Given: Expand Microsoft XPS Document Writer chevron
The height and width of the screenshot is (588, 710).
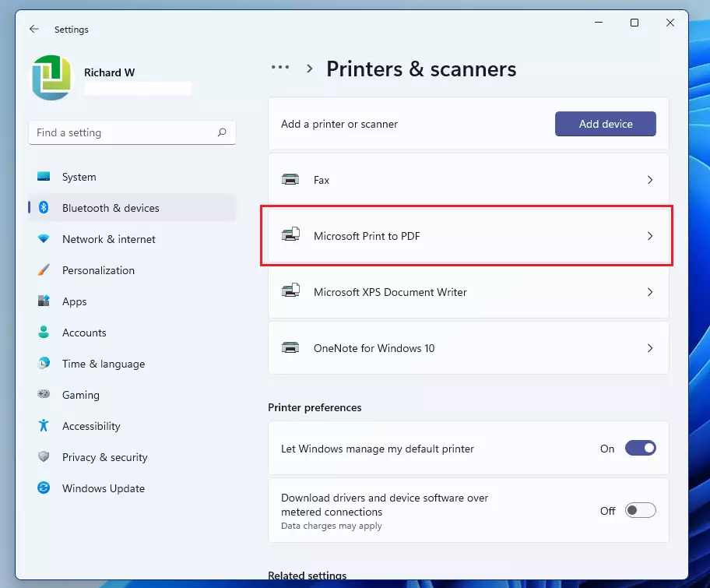Looking at the screenshot, I should [650, 292].
